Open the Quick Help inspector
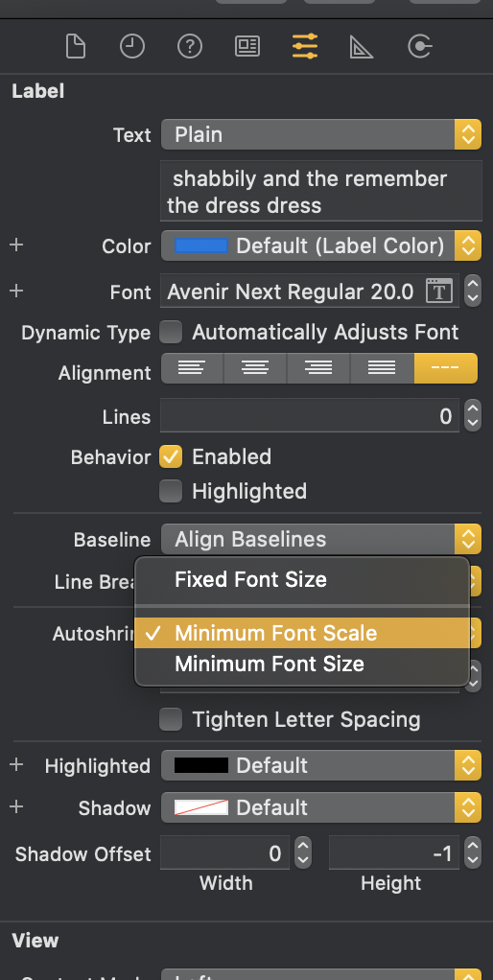The image size is (493, 980). [x=189, y=47]
